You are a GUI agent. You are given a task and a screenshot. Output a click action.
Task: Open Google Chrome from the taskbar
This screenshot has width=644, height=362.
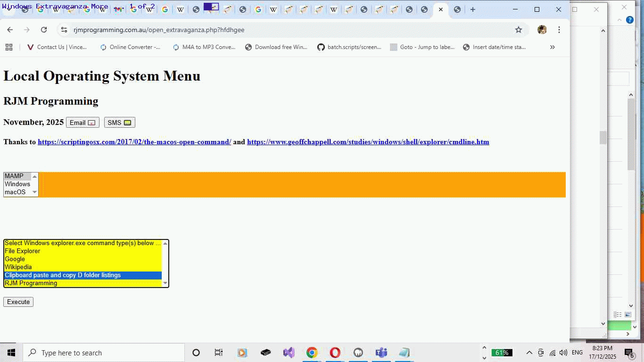(312, 352)
